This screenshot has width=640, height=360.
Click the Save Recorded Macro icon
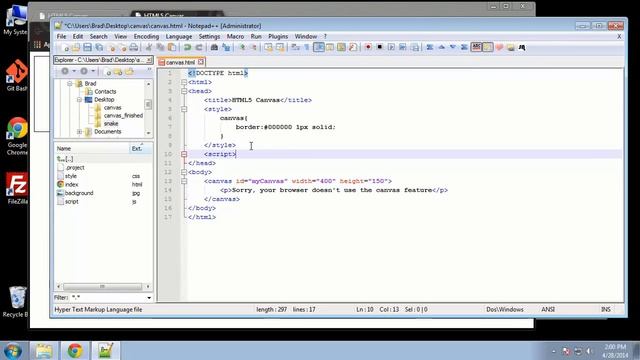414,47
